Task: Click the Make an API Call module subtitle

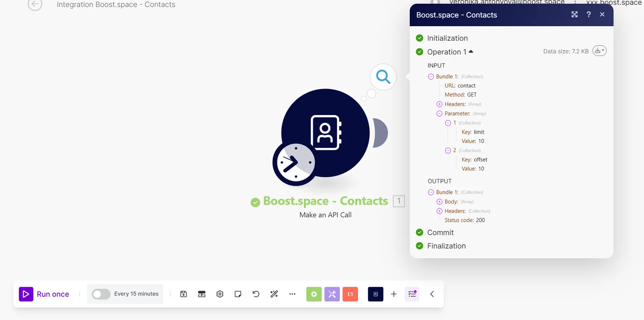Action: click(325, 215)
